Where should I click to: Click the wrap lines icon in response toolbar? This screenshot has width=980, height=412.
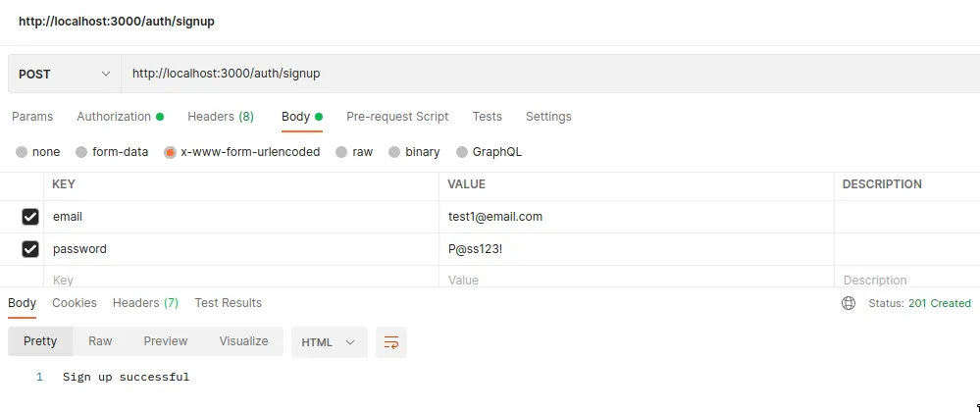tap(391, 342)
